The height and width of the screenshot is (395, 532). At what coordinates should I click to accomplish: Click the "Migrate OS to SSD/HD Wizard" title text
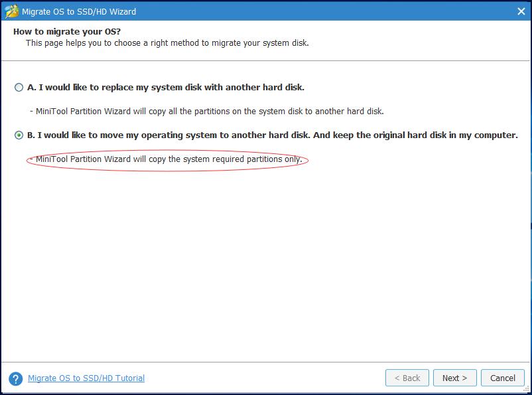pyautogui.click(x=79, y=11)
